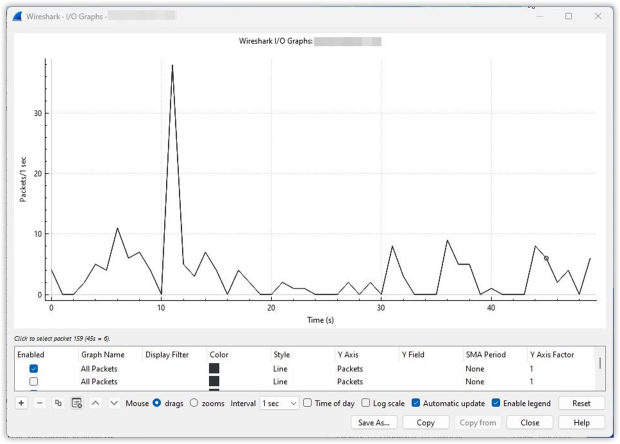Viewport: 620px width, 444px height.
Task: Click first row's None SMA Period cell
Action: coord(475,368)
